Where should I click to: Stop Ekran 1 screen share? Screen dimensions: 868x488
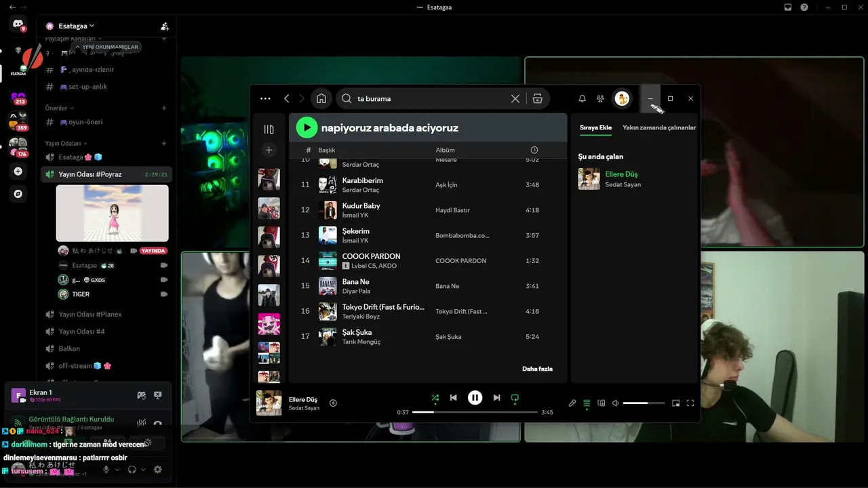point(158,395)
